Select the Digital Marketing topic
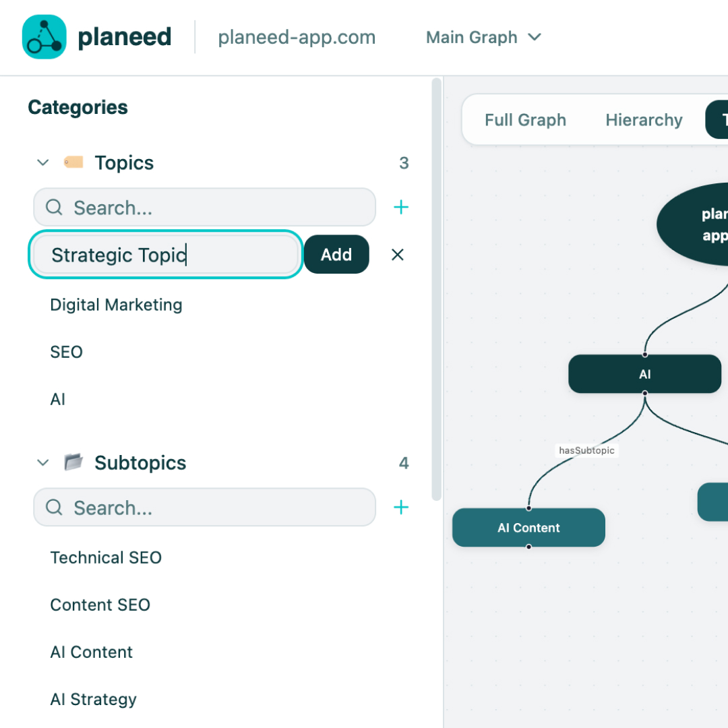This screenshot has width=728, height=728. (116, 305)
